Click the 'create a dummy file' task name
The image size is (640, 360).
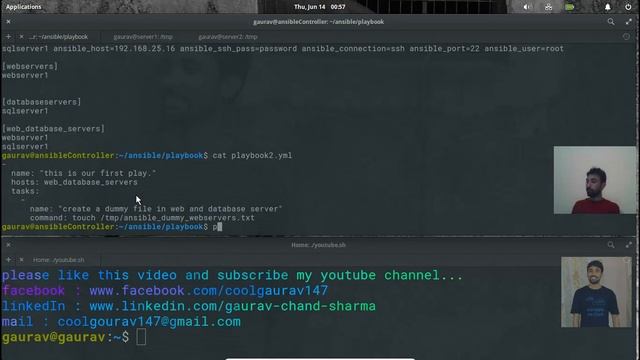156,209
